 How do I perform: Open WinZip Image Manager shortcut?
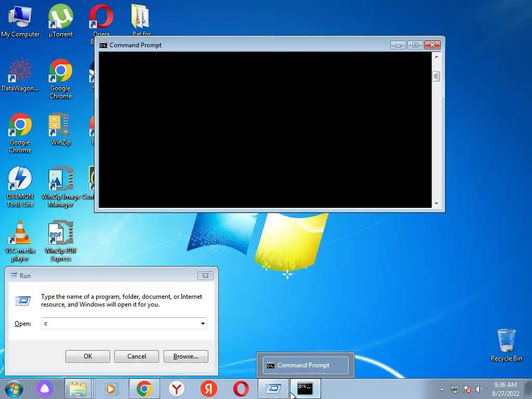click(60, 187)
